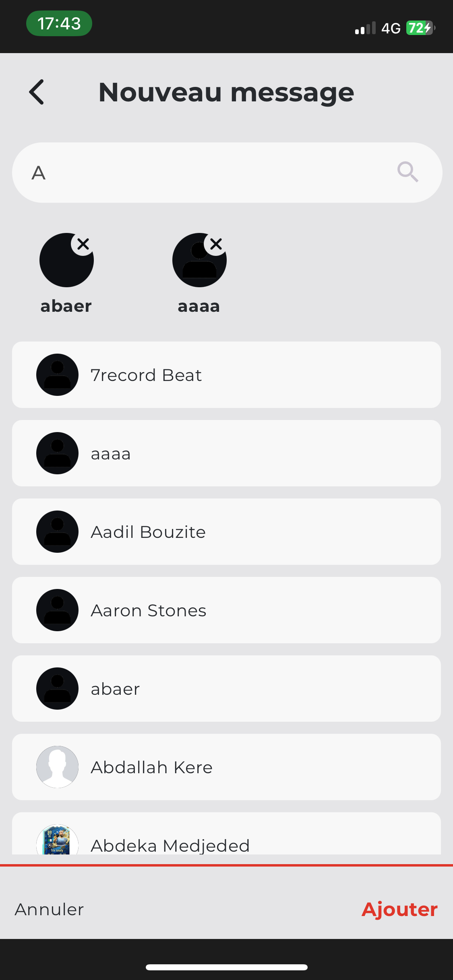Choose Abdallah Kere contact row

click(226, 767)
